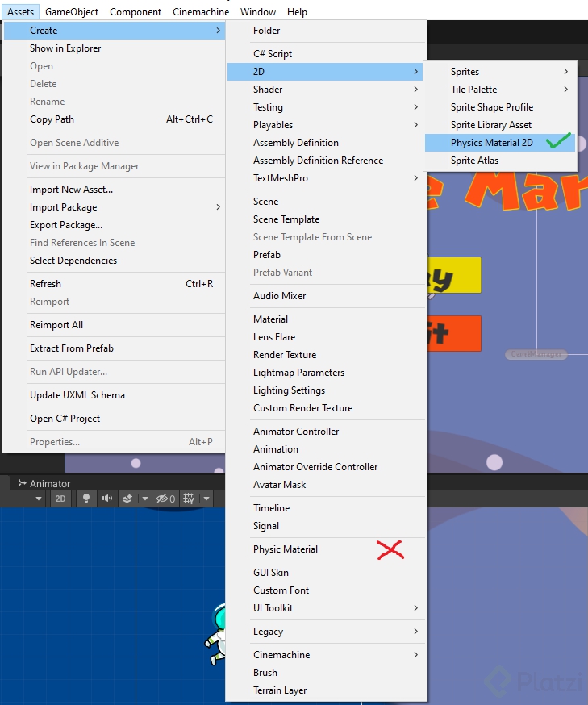
Task: Create an Animation clip
Action: tap(327, 449)
